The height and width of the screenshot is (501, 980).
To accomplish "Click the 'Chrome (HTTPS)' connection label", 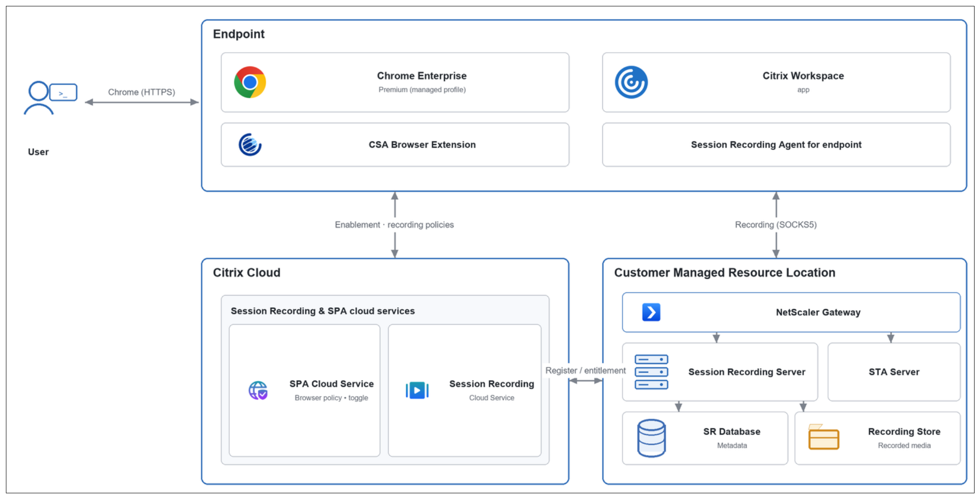I will coord(141,92).
